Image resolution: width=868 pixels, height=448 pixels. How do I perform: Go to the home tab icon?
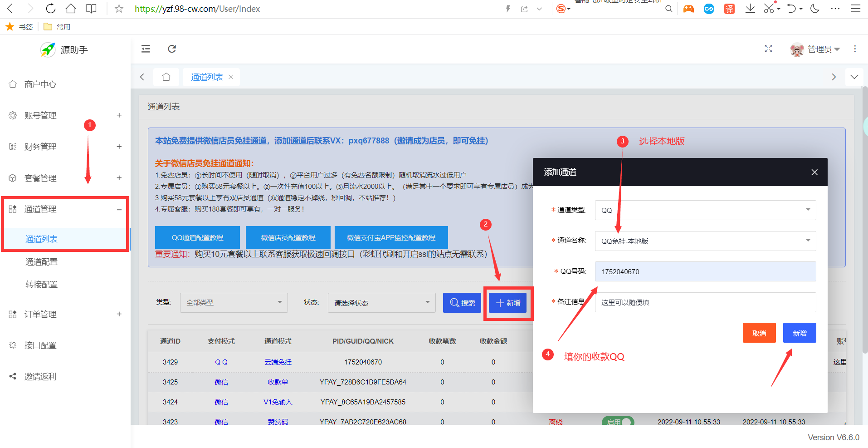[x=166, y=77]
